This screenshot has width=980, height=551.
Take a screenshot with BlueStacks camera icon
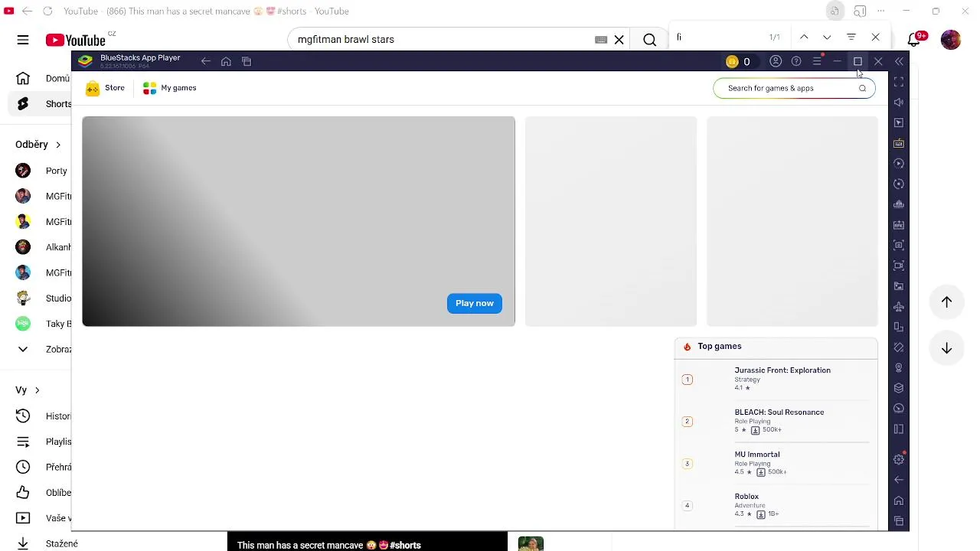[x=899, y=245]
